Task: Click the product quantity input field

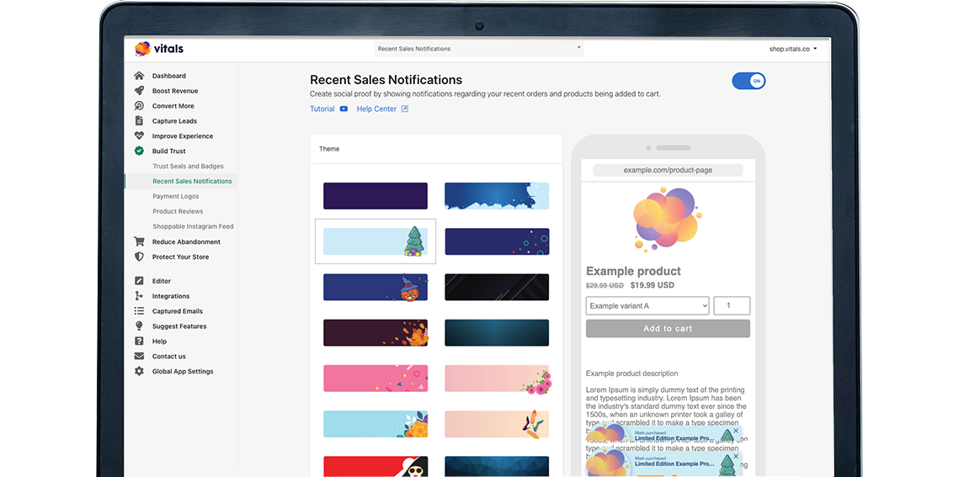Action: pos(732,306)
